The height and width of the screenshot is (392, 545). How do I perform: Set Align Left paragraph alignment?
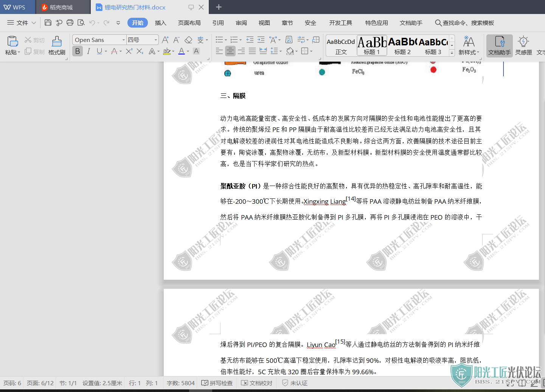point(219,51)
